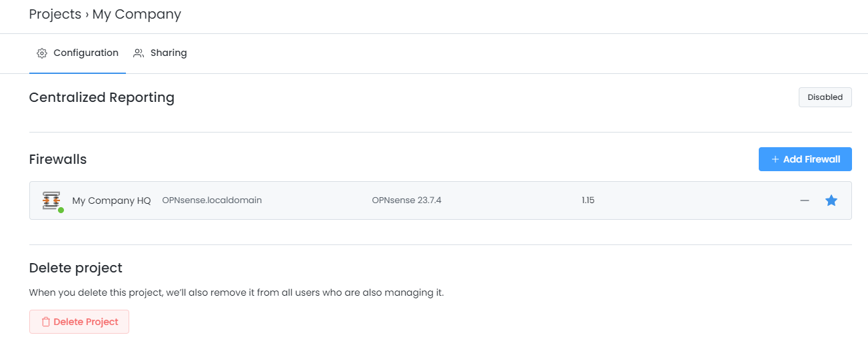Click the people icon on Sharing tab
Image resolution: width=868 pixels, height=355 pixels.
point(139,53)
